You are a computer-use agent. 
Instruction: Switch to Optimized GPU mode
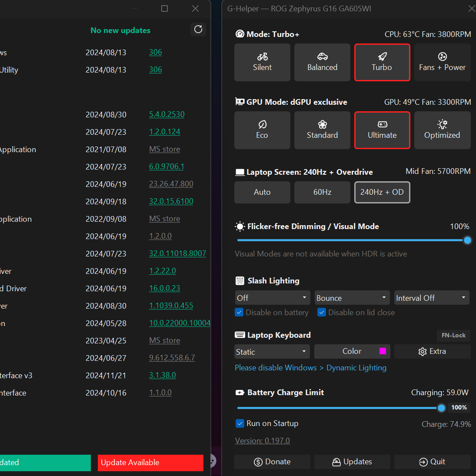point(442,130)
